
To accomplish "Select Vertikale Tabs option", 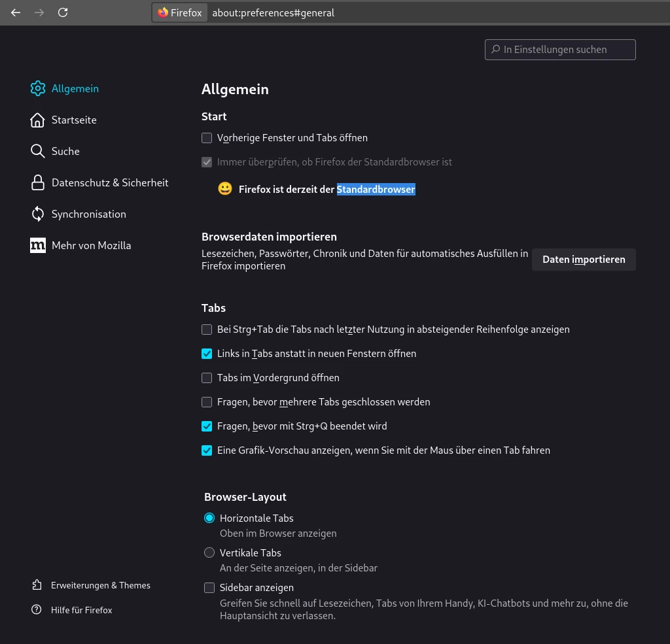I will click(209, 552).
